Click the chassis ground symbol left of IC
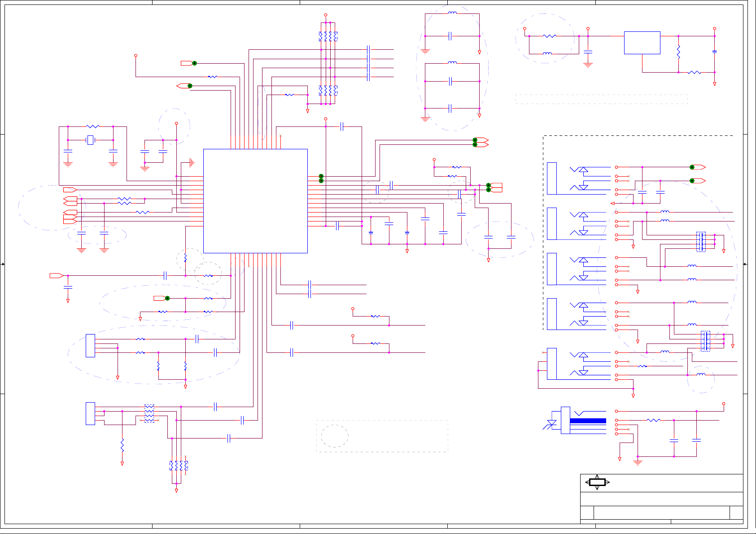Image resolution: width=756 pixels, height=534 pixels. [192, 162]
